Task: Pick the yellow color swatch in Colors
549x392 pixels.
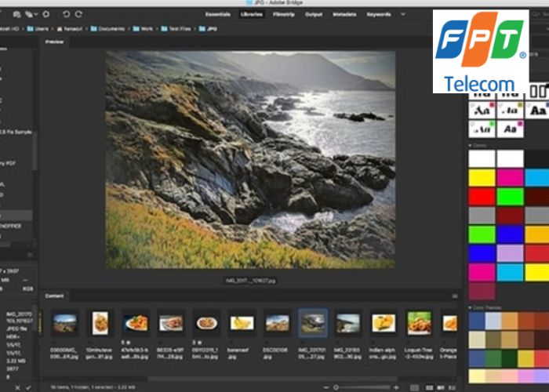Action: coord(482,178)
